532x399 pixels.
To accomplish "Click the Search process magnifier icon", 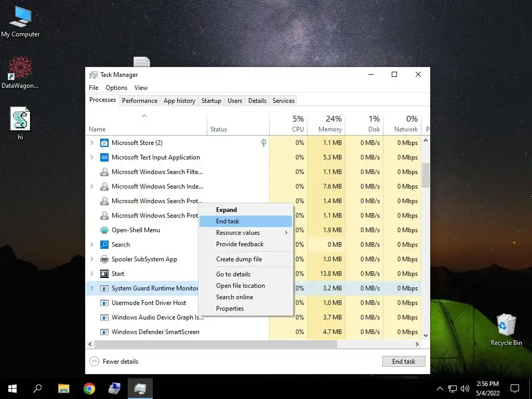I will pyautogui.click(x=104, y=245).
